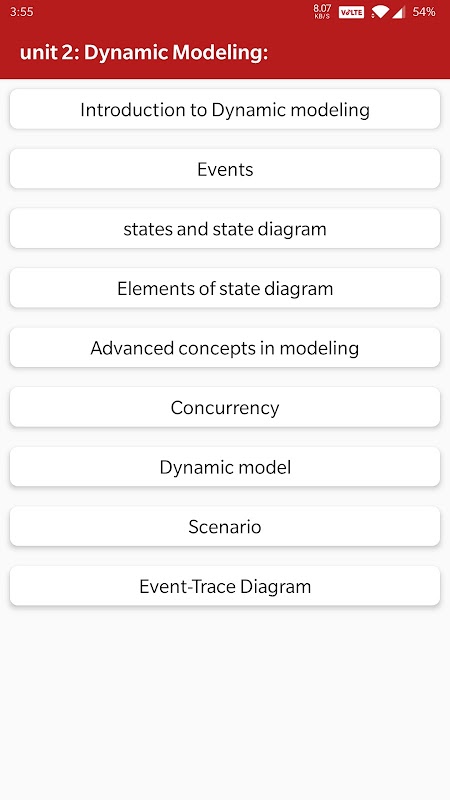Tap the 3:55 clock in status bar
Image resolution: width=450 pixels, height=800 pixels.
coord(21,12)
